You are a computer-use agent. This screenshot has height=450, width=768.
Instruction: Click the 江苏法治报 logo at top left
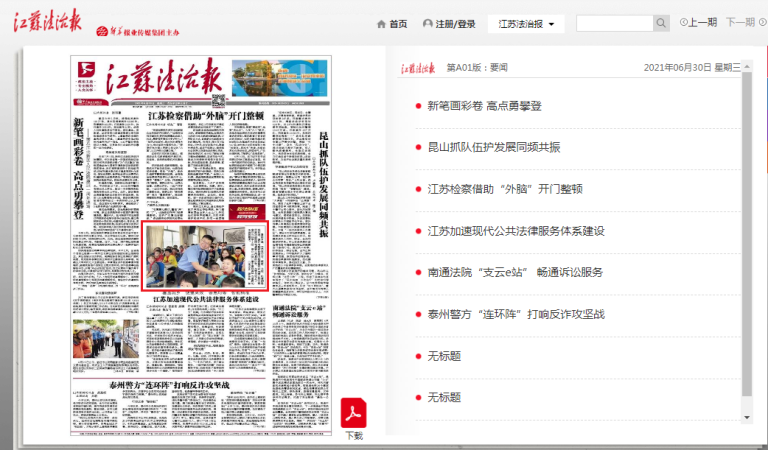pyautogui.click(x=48, y=21)
